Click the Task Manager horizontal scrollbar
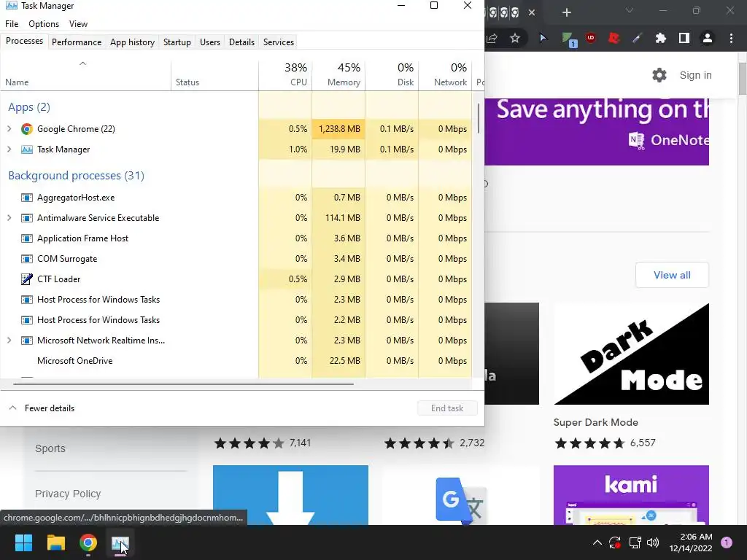Screen dimensions: 747x560 click(x=183, y=384)
